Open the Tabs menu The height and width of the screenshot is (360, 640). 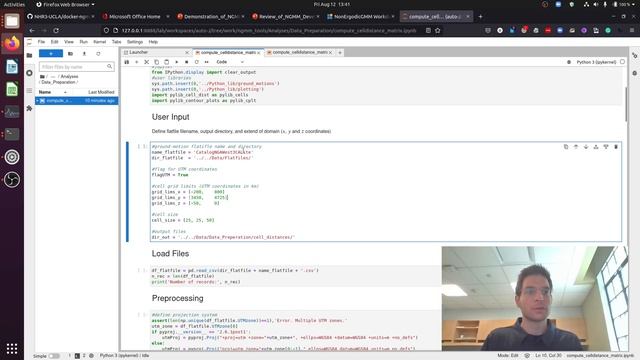tap(116, 42)
